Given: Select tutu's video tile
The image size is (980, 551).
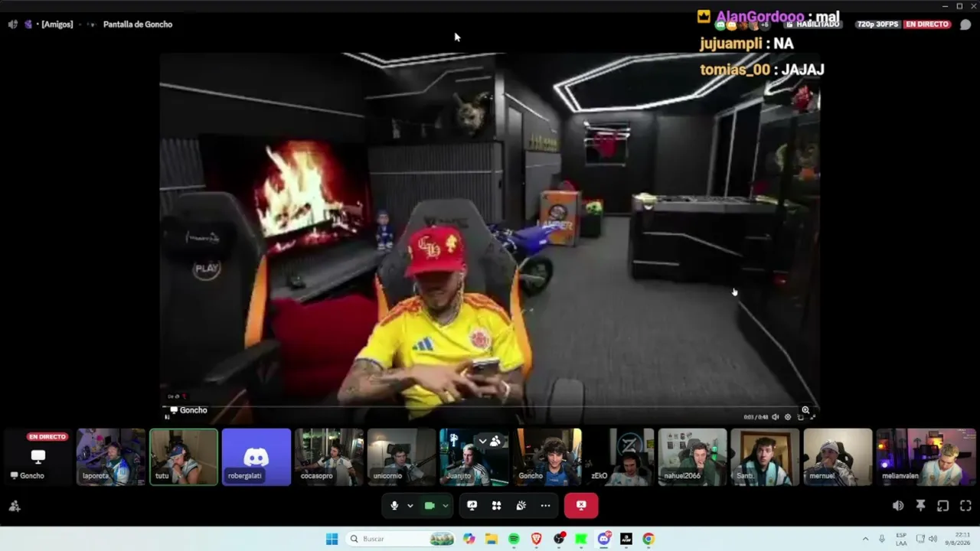Looking at the screenshot, I should 184,457.
